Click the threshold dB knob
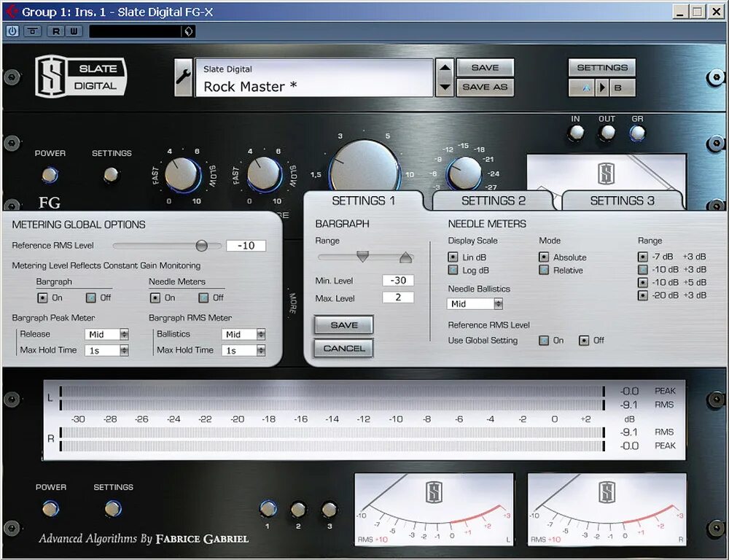 [464, 173]
